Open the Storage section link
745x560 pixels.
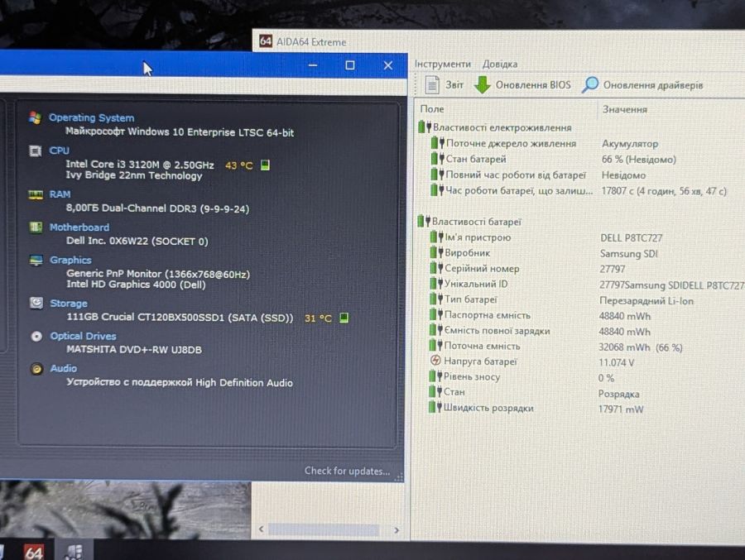point(69,303)
